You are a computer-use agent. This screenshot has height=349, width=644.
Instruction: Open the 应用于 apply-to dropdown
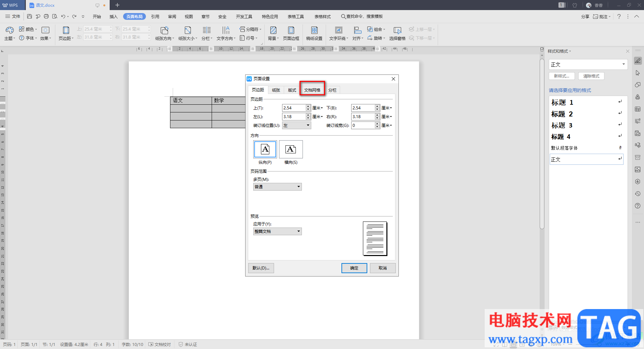pos(277,231)
